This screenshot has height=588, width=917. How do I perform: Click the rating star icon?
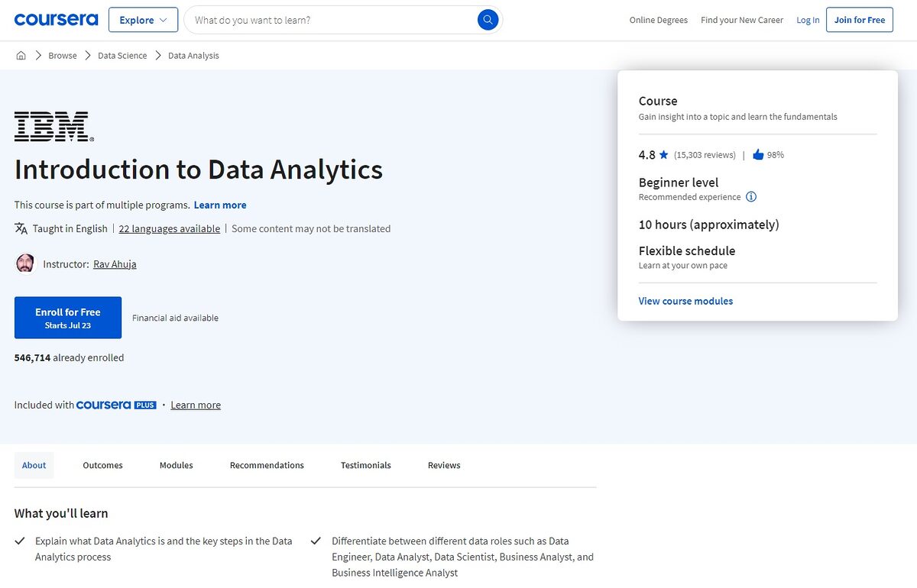tap(663, 155)
